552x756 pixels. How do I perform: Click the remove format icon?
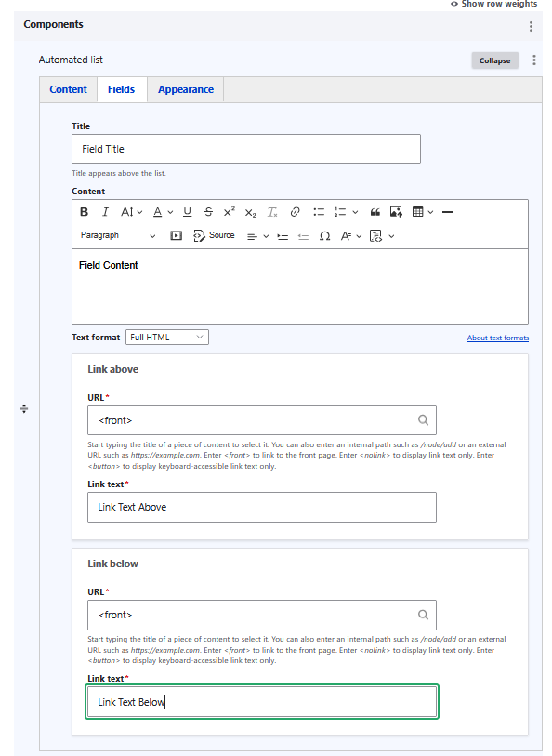click(272, 212)
